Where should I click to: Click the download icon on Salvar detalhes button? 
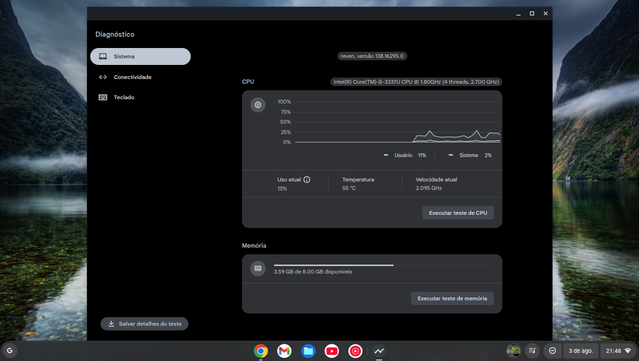(111, 324)
